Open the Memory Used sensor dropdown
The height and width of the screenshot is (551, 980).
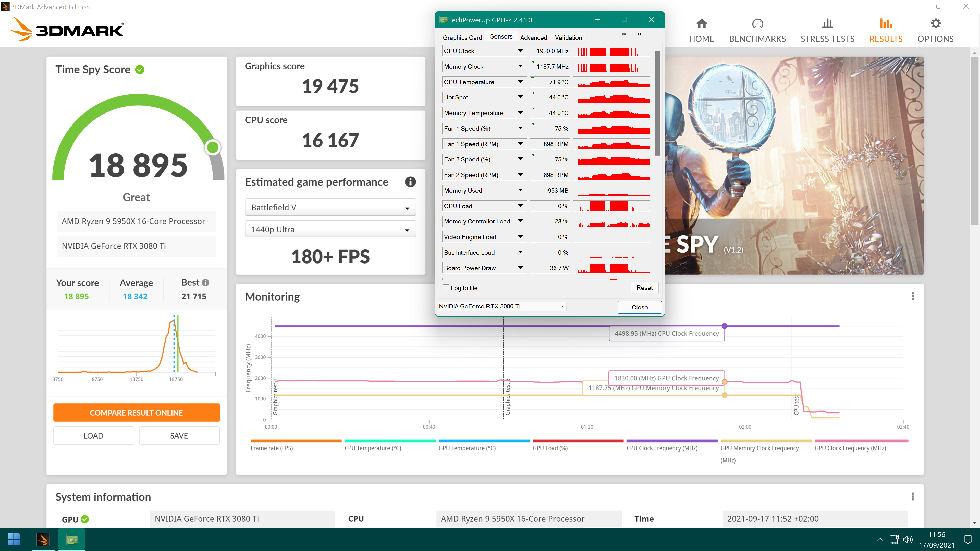(520, 190)
